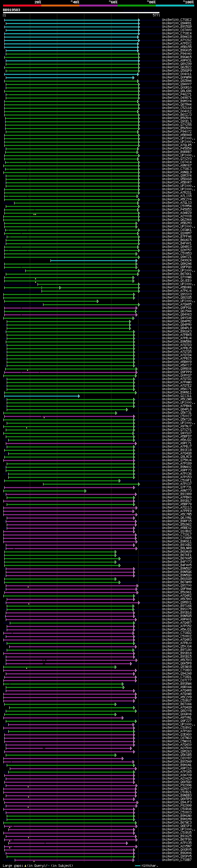Open the UniRef100_Q9FZ27 hit

[x=176, y=721]
